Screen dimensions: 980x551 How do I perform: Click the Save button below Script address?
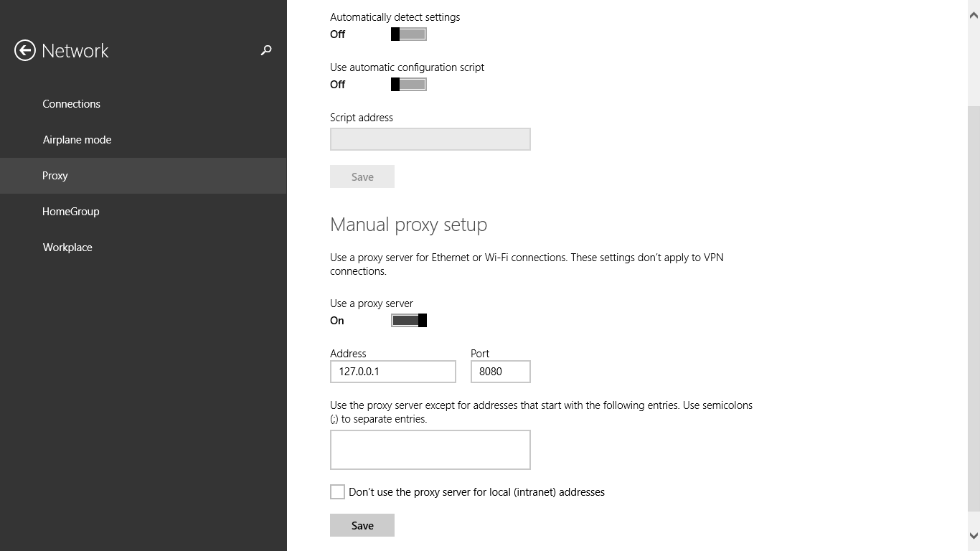tap(362, 176)
